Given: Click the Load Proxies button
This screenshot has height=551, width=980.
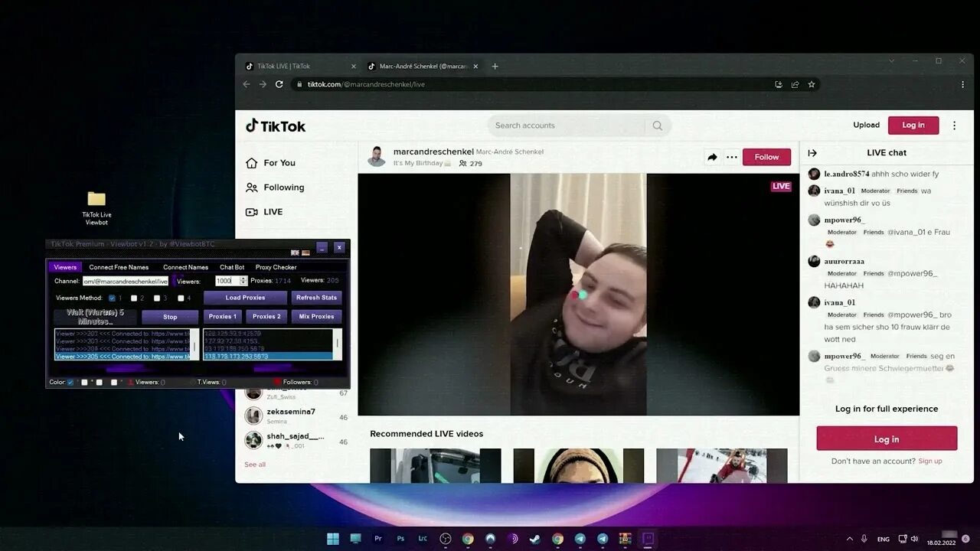Looking at the screenshot, I should click(x=245, y=298).
